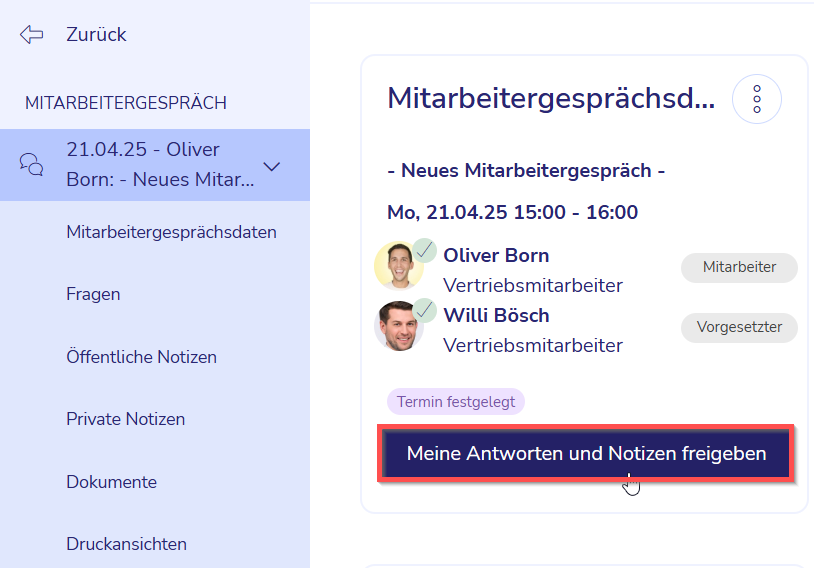Collapse the 21.04.25 Oliver Born entry chevron
Viewport: 814px width, 568px height.
click(x=272, y=167)
